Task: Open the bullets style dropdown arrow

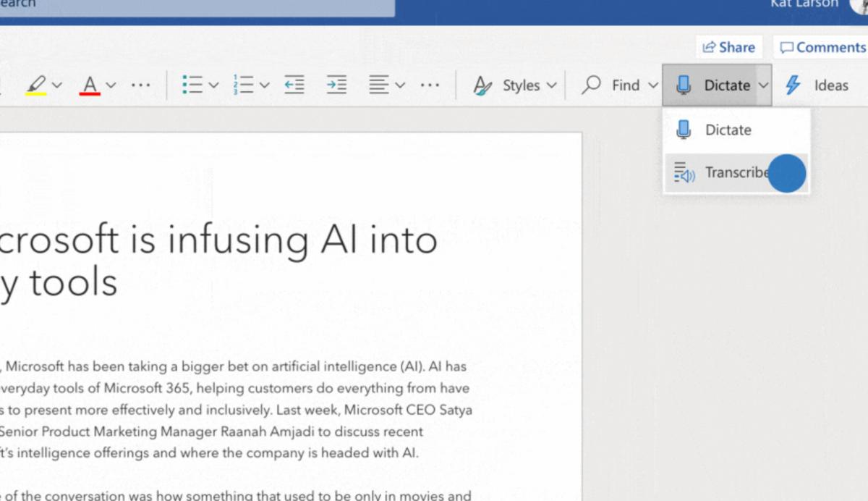Action: coord(213,85)
